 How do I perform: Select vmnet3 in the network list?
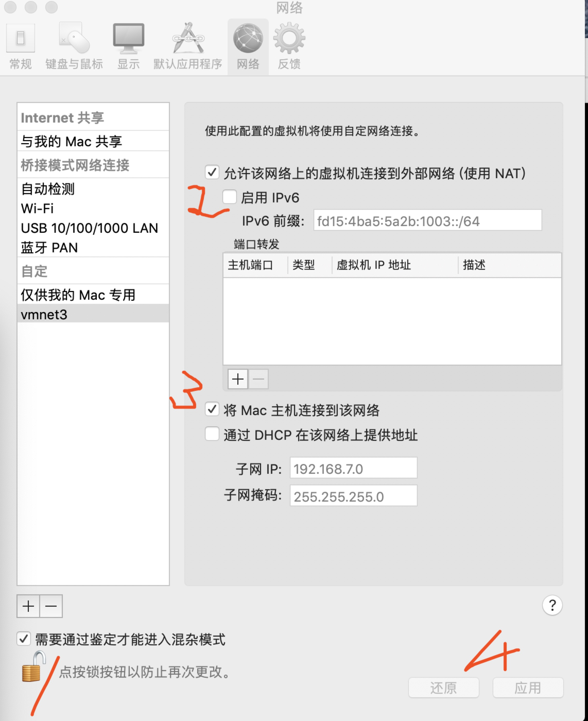[93, 314]
